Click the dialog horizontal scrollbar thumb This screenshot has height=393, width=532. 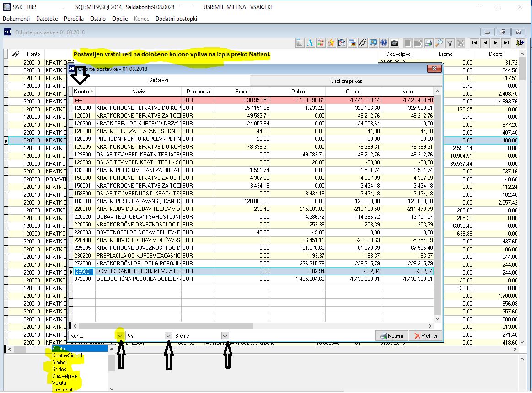coord(165,326)
